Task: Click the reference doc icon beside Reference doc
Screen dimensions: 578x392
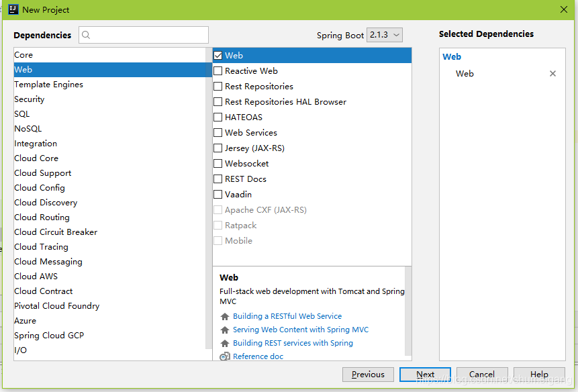Action: [224, 356]
